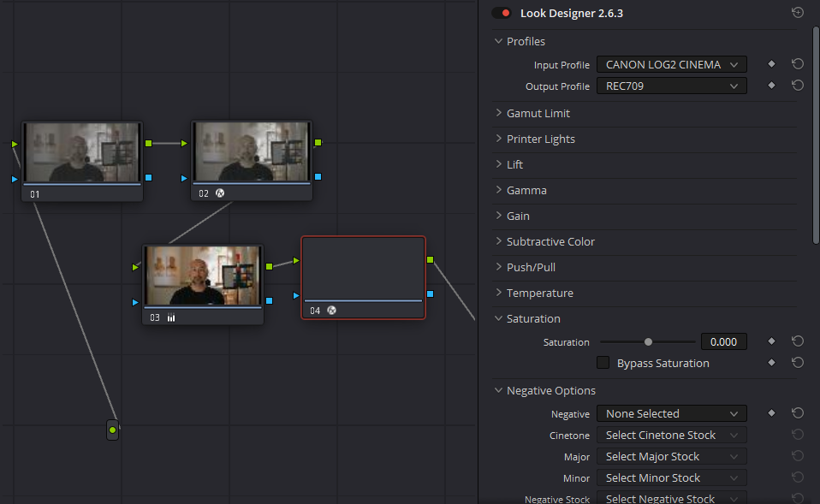Image resolution: width=820 pixels, height=504 pixels.
Task: Click the FX badge on node 02
Action: click(x=220, y=193)
